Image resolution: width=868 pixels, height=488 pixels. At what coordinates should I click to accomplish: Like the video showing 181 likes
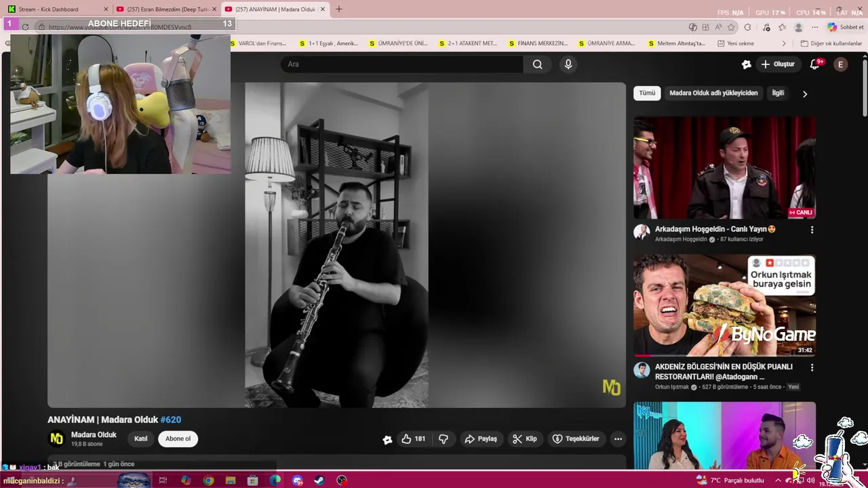click(x=413, y=439)
